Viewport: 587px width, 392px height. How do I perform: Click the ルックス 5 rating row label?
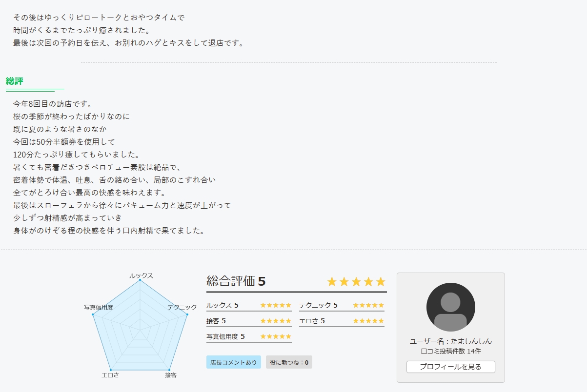coord(223,306)
